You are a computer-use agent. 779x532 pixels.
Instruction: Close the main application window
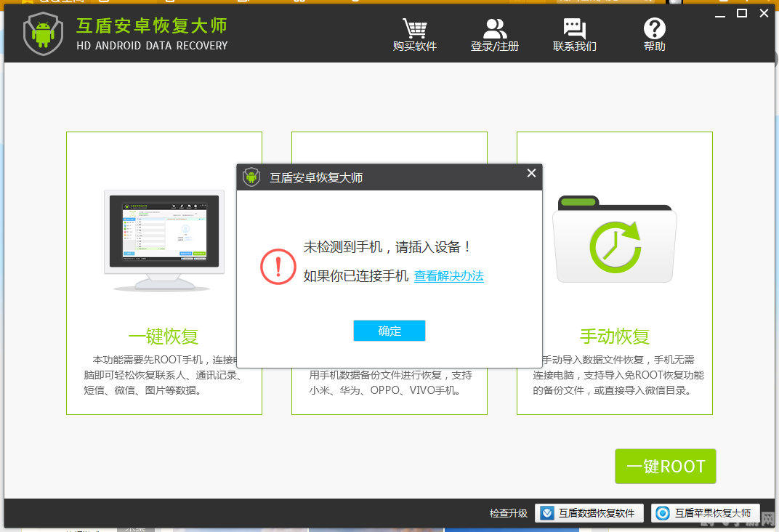[764, 13]
